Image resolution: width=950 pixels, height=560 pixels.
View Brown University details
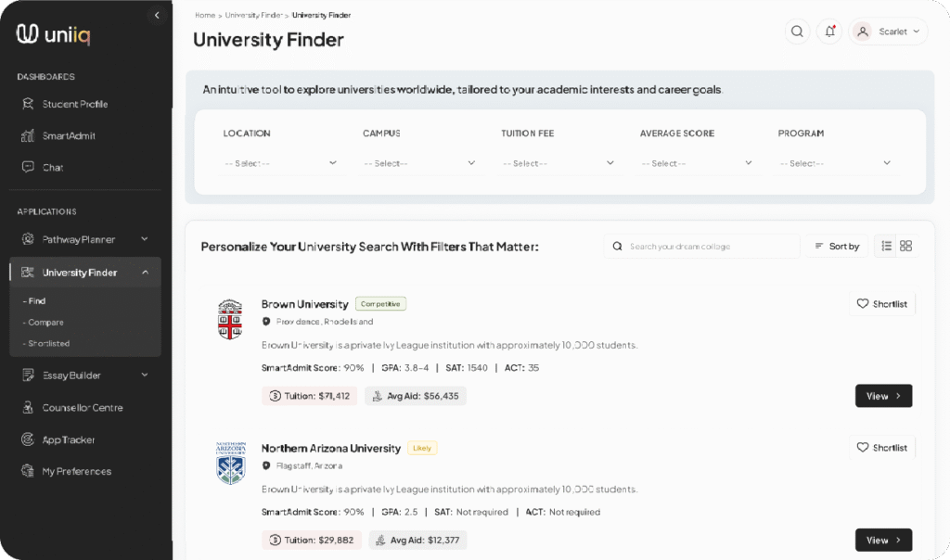tap(883, 396)
